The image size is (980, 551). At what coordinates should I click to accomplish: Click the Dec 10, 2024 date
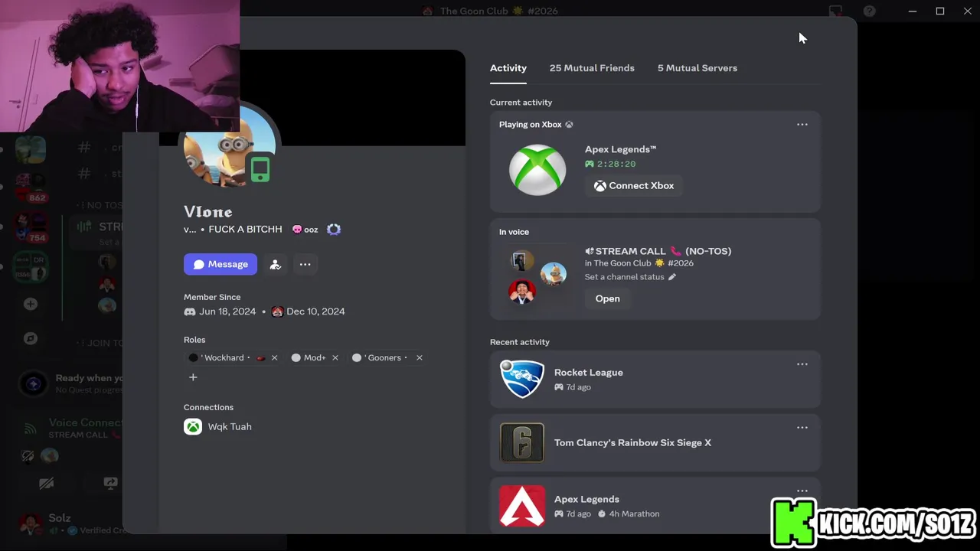pos(315,311)
